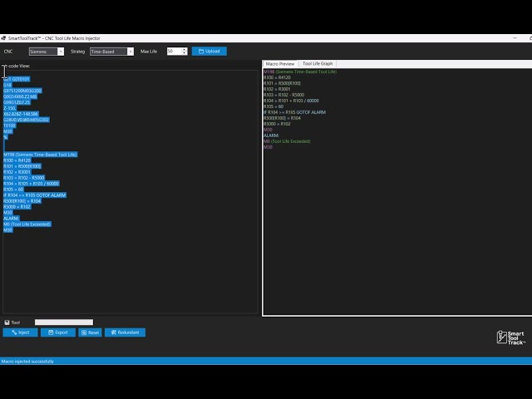532x399 pixels.
Task: Click the Upload folder button
Action: [209, 52]
